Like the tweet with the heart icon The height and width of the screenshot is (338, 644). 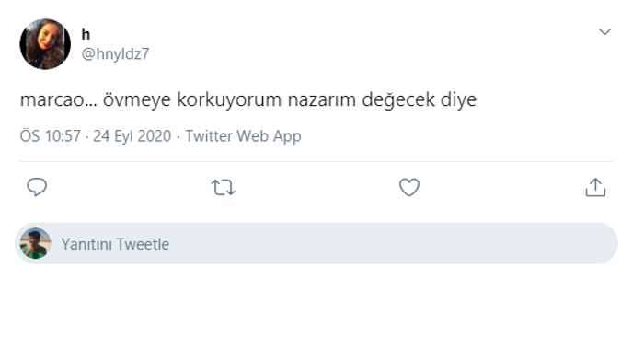[409, 187]
